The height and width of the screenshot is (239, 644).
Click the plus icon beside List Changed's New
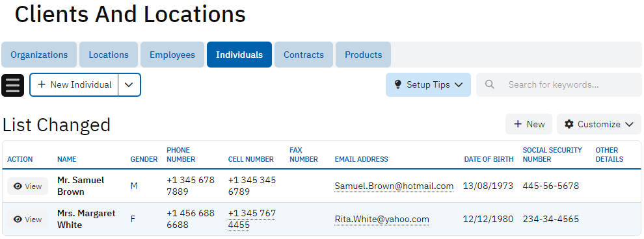[x=518, y=124]
